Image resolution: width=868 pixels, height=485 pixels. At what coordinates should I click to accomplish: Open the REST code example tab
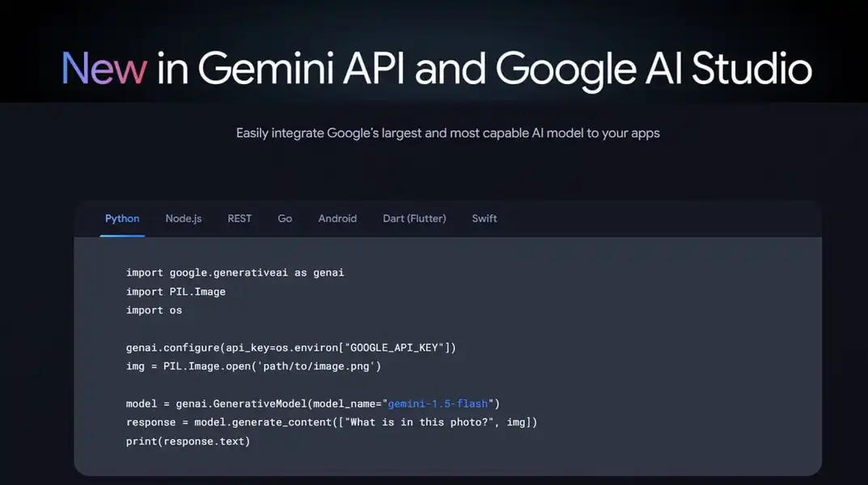pos(239,218)
